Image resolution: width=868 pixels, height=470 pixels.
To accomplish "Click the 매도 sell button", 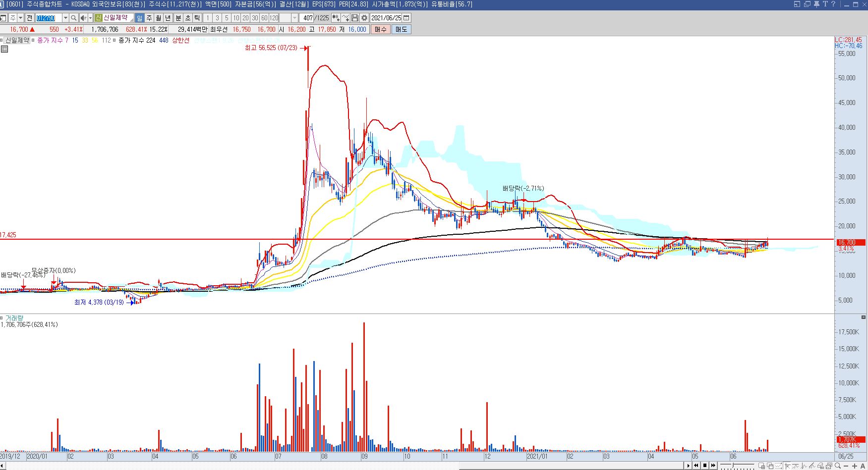I will coord(401,29).
